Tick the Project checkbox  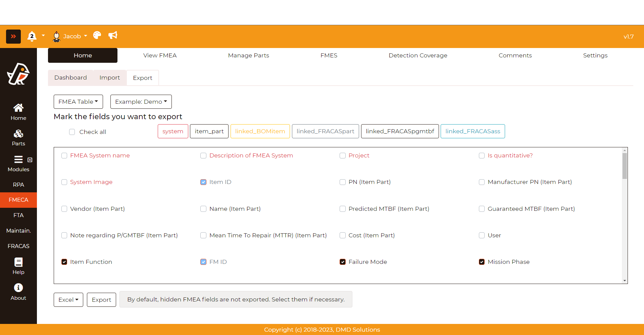pyautogui.click(x=343, y=156)
